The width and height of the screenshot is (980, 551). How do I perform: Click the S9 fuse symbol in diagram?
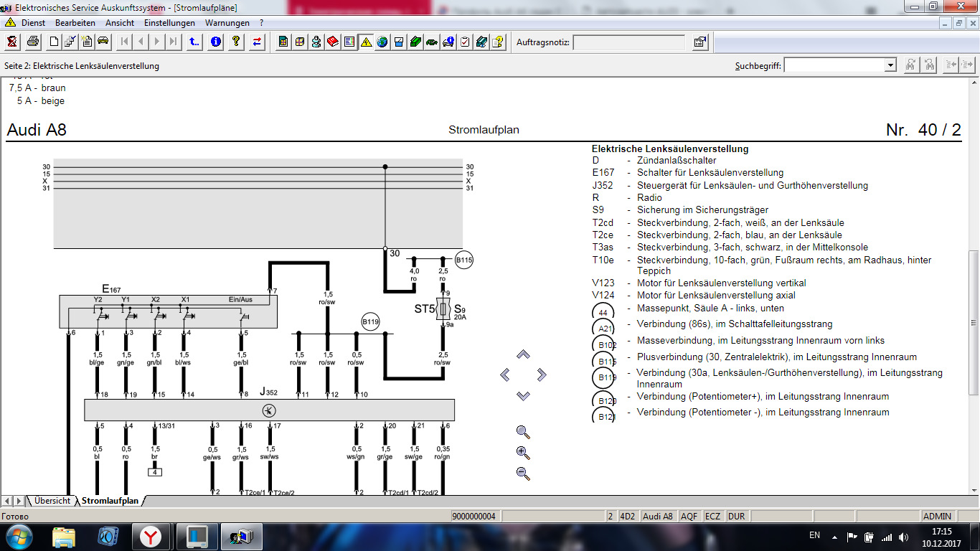click(443, 309)
